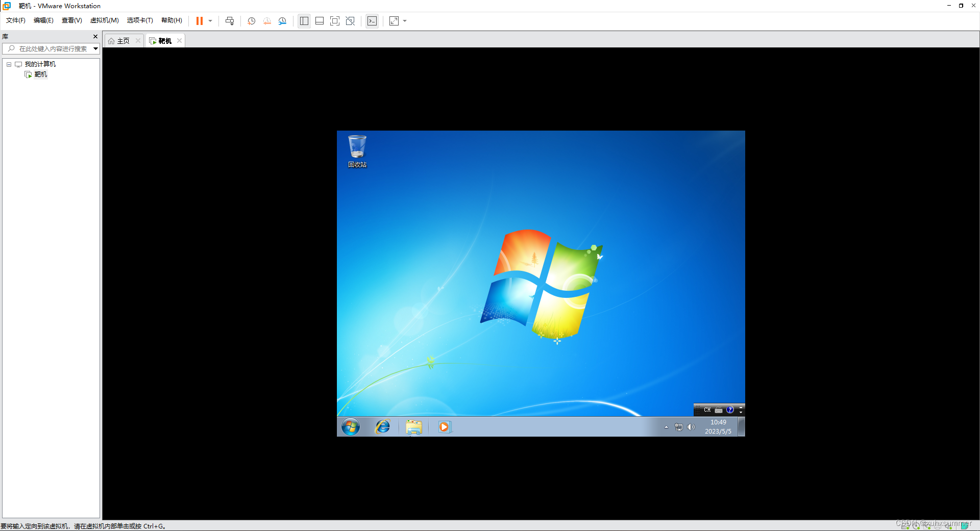Open the 帮助(H) menu
The image size is (980, 531).
tap(171, 20)
